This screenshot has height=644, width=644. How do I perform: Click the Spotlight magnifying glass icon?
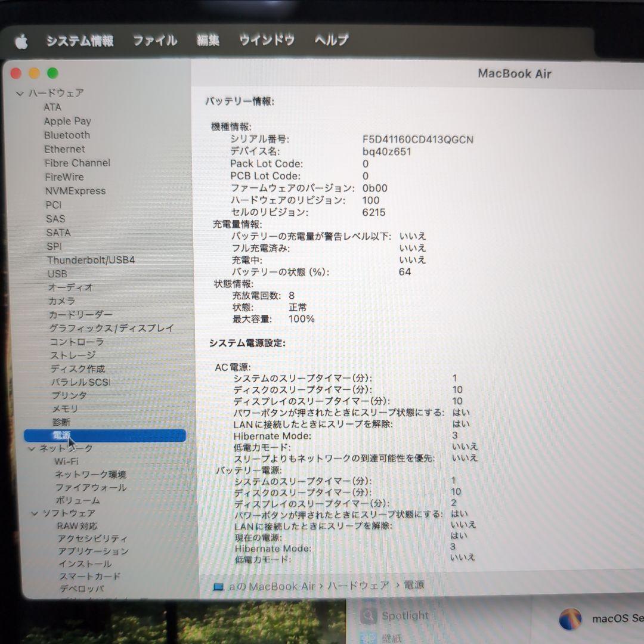click(x=370, y=615)
